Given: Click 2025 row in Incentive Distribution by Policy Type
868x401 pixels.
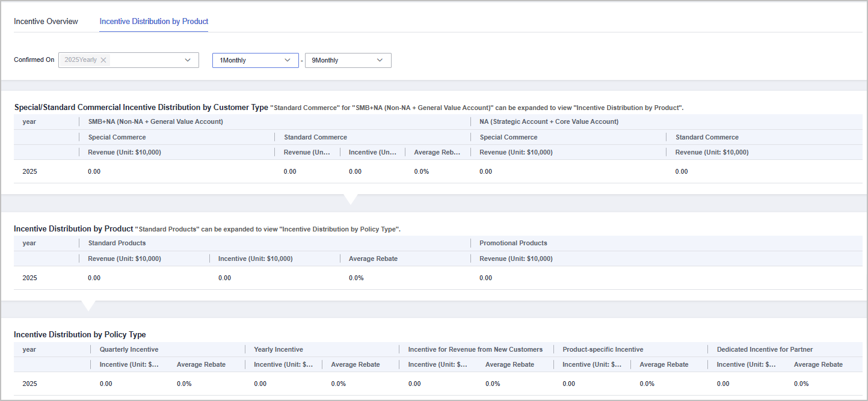Looking at the screenshot, I should pos(29,384).
